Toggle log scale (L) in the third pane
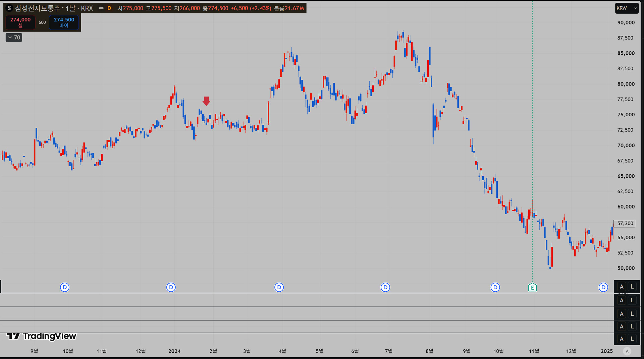 click(x=632, y=314)
